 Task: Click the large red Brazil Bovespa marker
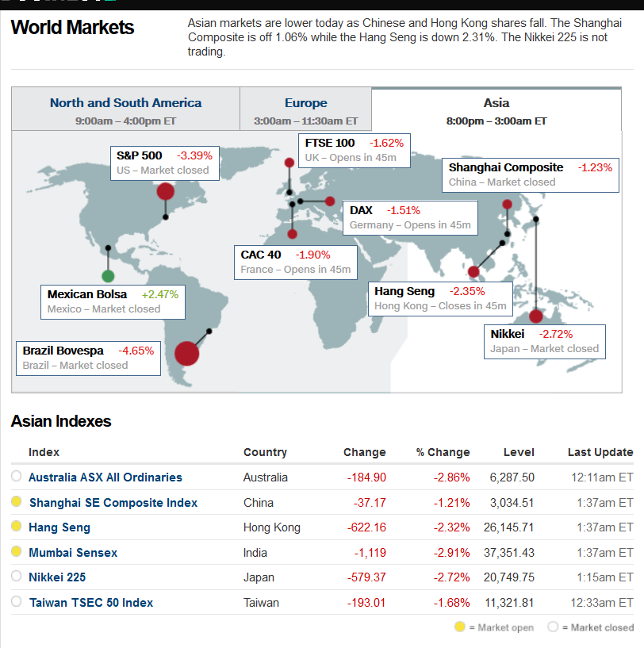coord(187,353)
